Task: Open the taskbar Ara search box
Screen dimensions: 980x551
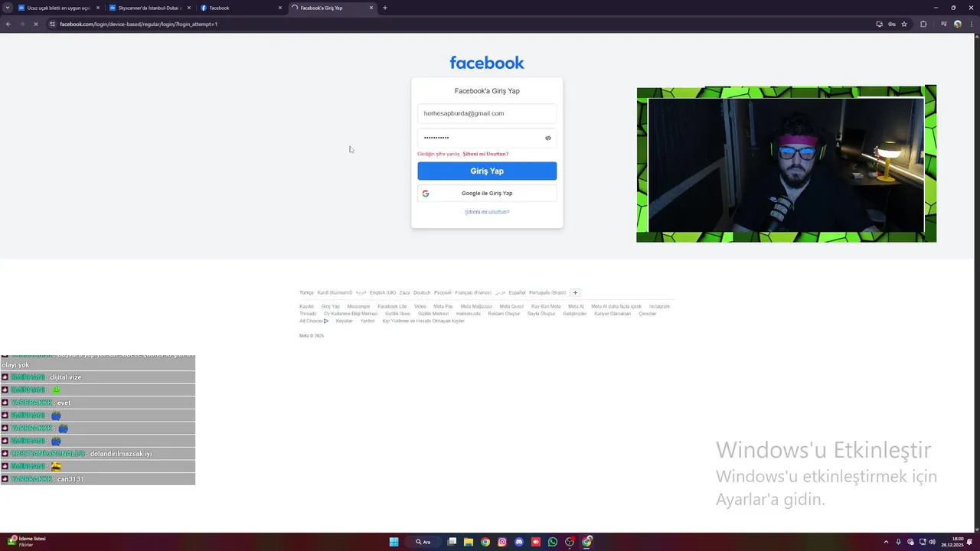Action: coord(423,542)
